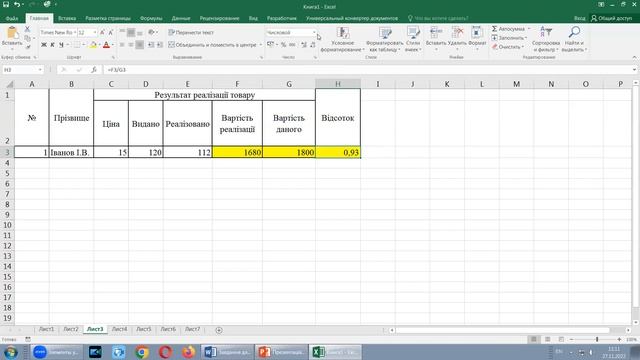This screenshot has width=640, height=360.
Task: Switch to the Данные (Data) tab
Action: (x=181, y=18)
